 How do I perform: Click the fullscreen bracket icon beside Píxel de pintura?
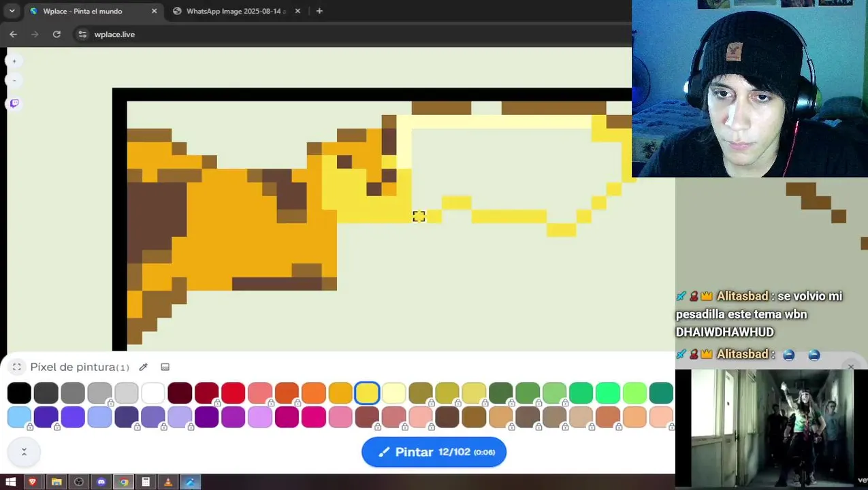tap(17, 367)
